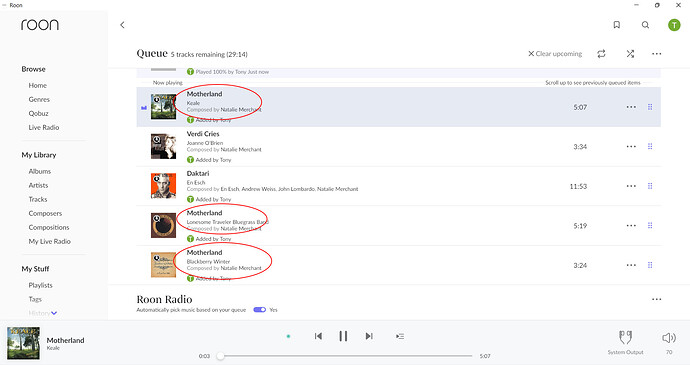Open Tags under My Stuff
Viewport: 690px width, 366px height.
35,299
